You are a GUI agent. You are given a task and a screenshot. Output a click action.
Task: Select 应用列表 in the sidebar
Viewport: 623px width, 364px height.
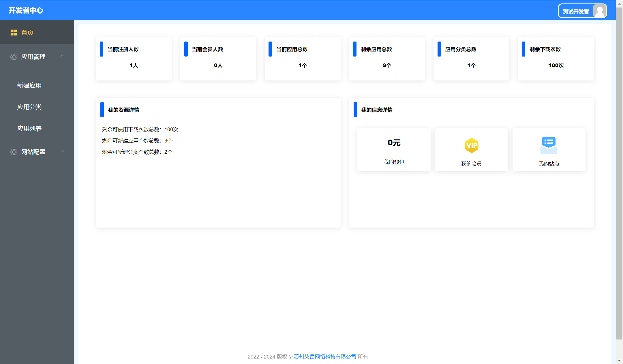coord(29,129)
